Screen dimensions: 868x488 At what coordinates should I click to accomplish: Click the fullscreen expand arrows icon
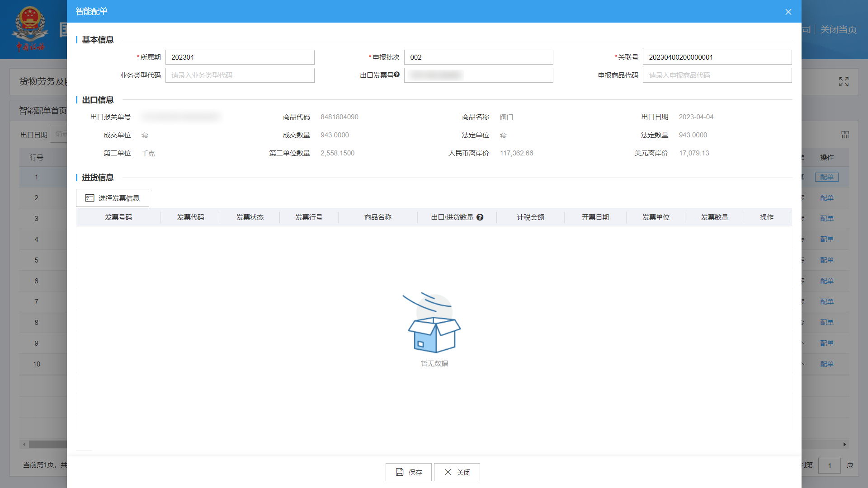coord(844,82)
